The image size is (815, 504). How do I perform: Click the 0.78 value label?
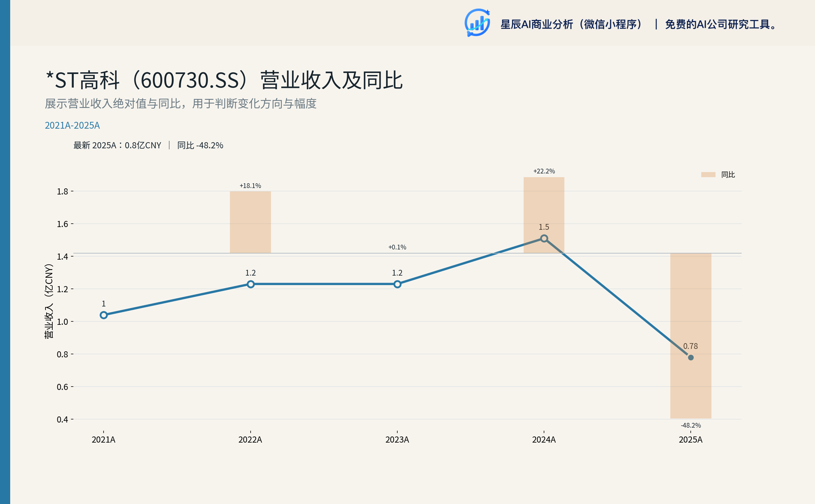click(690, 346)
